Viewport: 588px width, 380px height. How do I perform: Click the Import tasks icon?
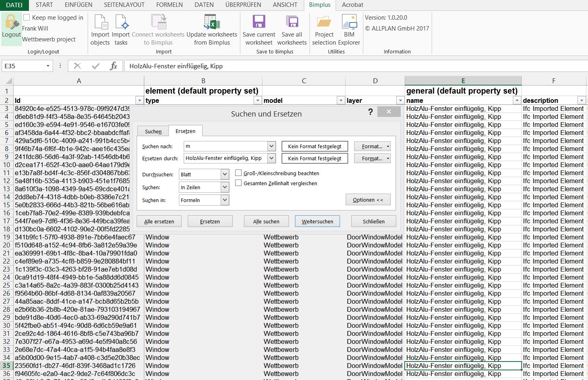121,22
